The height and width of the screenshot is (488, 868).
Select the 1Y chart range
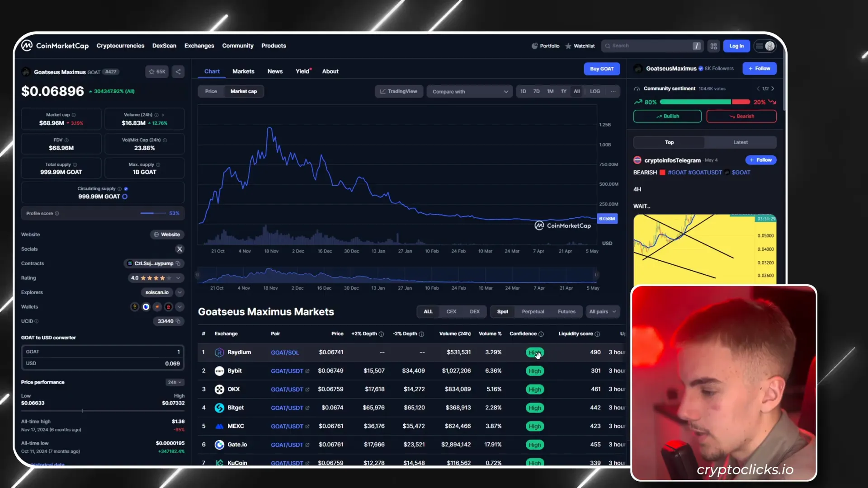tap(563, 91)
